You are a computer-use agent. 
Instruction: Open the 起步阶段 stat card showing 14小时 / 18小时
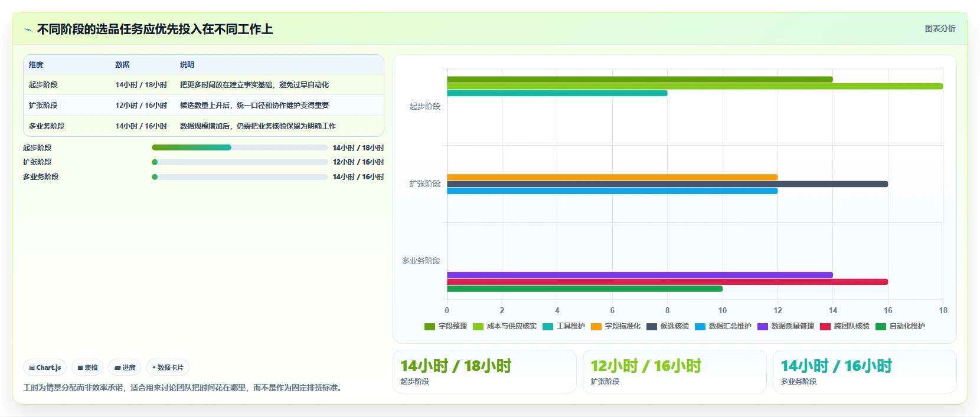point(485,372)
